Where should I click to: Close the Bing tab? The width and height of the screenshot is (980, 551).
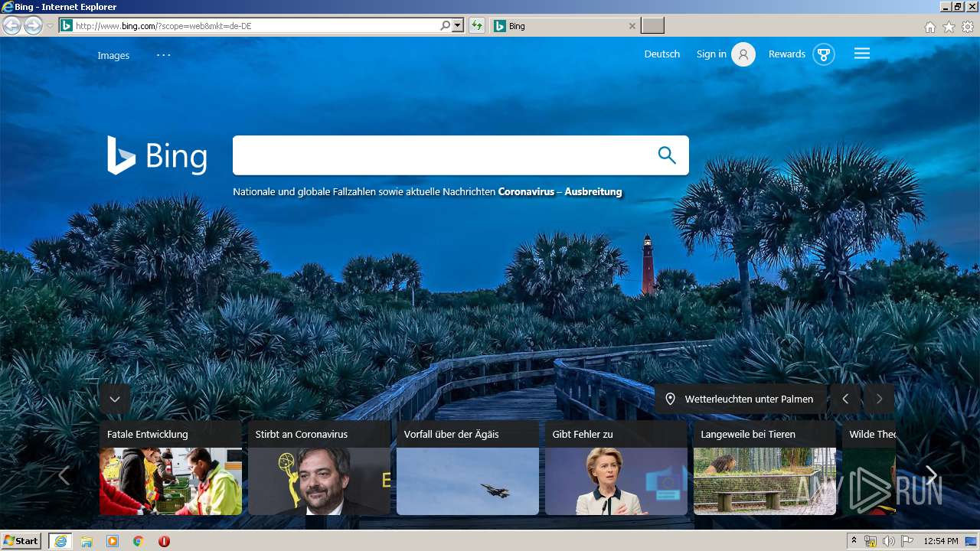(x=632, y=26)
